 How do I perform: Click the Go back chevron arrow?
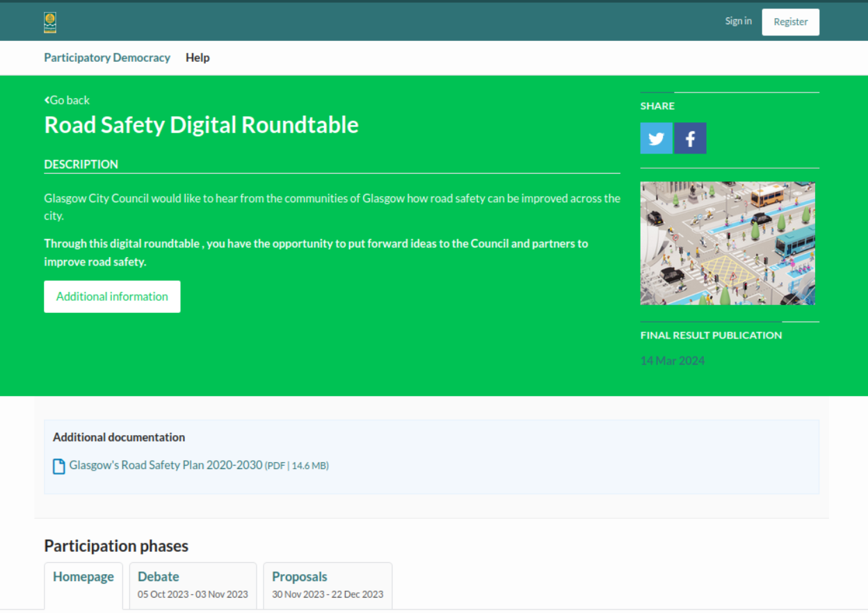47,100
